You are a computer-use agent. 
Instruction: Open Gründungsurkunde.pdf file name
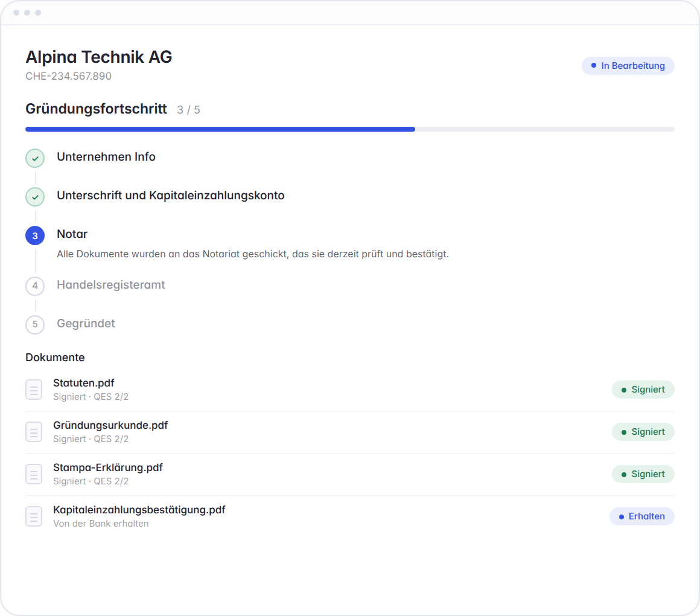tap(110, 425)
